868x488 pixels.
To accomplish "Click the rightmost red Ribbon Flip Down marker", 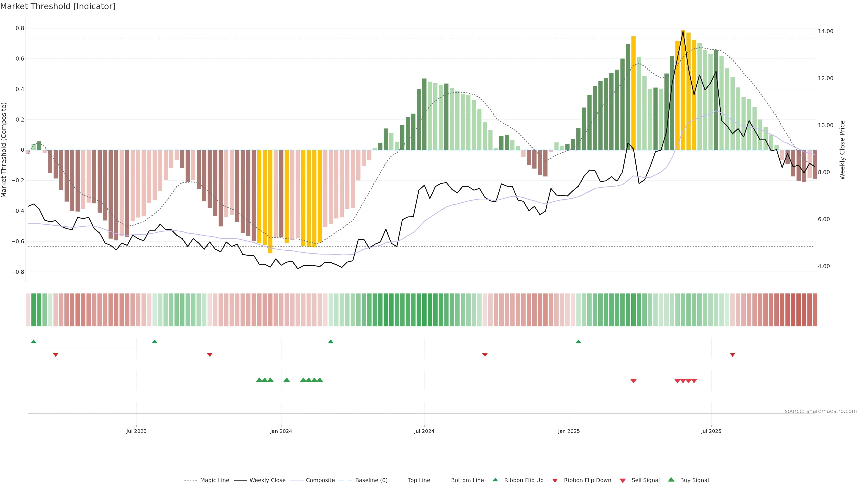I will 733,355.
